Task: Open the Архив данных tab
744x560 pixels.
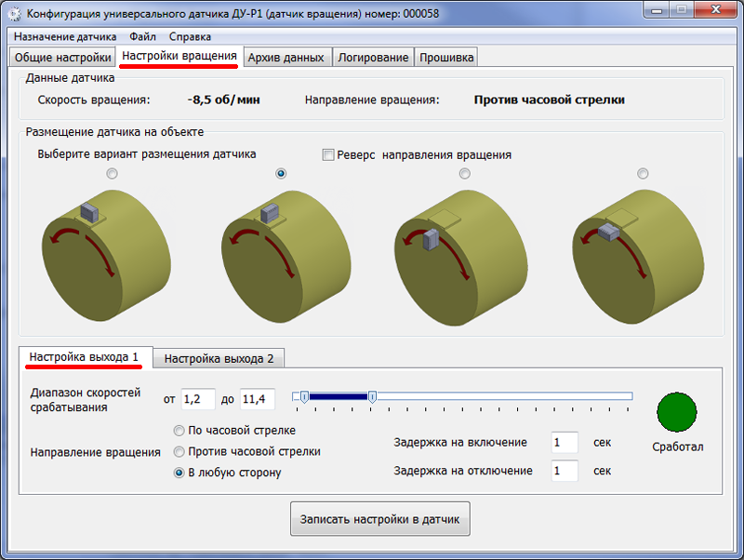Action: (x=286, y=58)
